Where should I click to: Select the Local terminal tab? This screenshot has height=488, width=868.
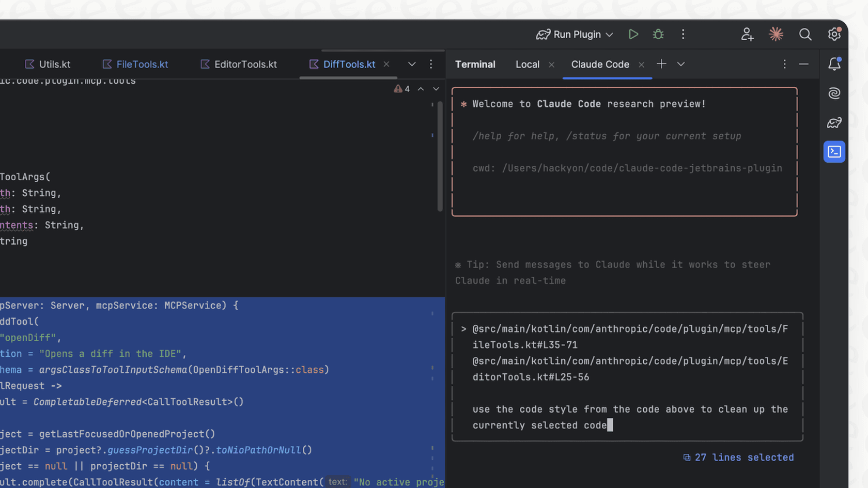pyautogui.click(x=527, y=64)
